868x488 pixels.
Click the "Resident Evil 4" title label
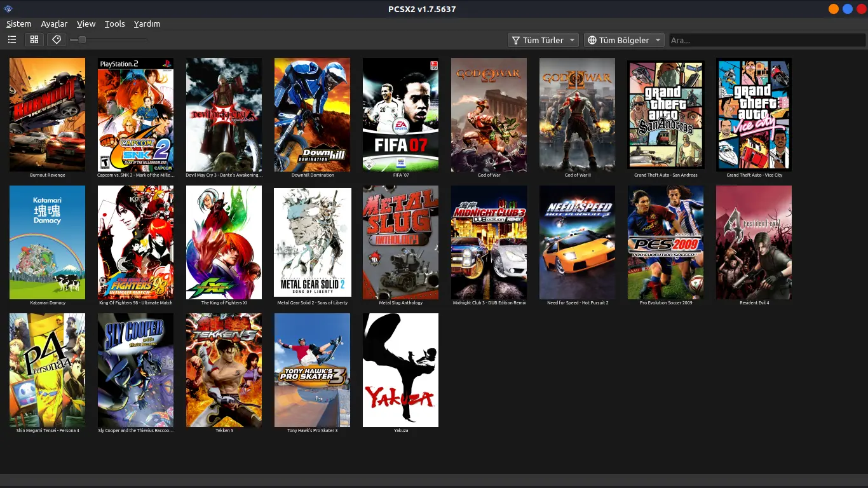tap(754, 303)
